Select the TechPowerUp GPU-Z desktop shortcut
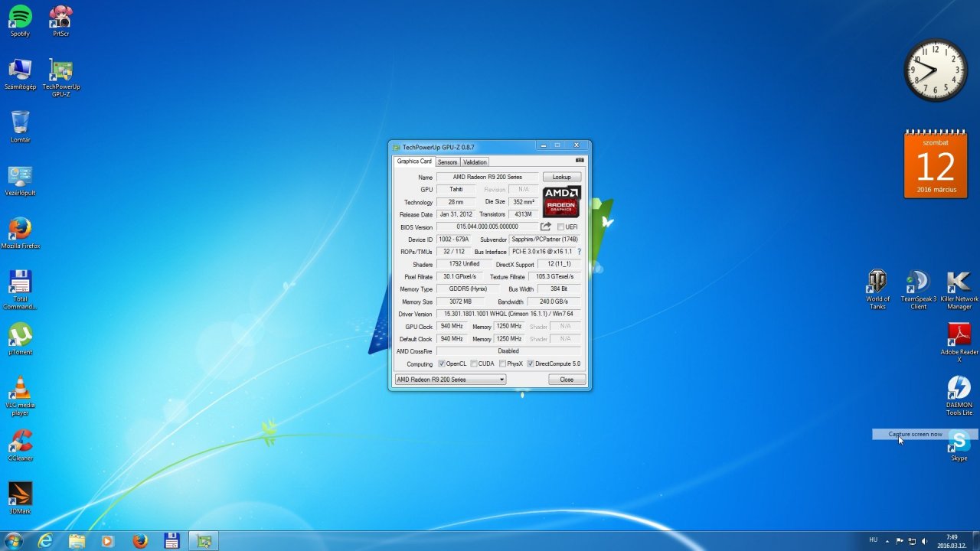 pos(61,78)
